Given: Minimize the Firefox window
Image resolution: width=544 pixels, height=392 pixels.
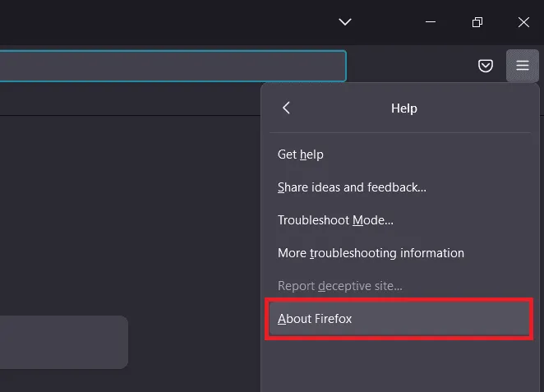Looking at the screenshot, I should pyautogui.click(x=431, y=22).
